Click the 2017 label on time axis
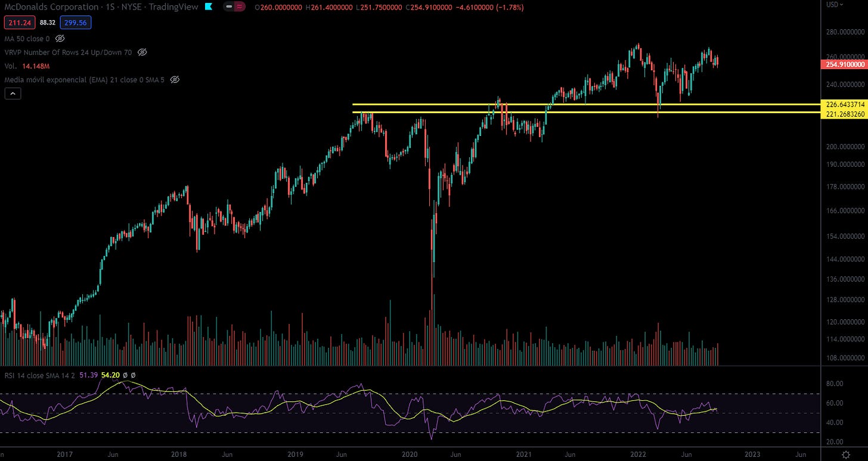The height and width of the screenshot is (461, 868). [64, 454]
